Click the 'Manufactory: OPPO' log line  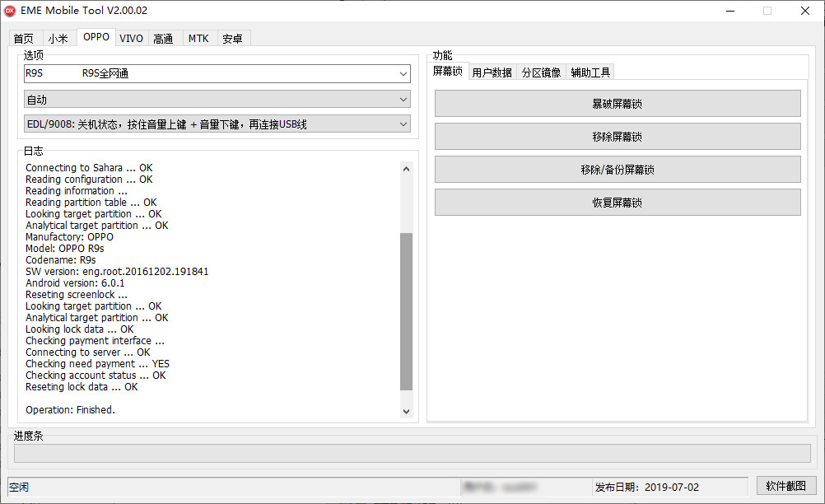(x=69, y=236)
